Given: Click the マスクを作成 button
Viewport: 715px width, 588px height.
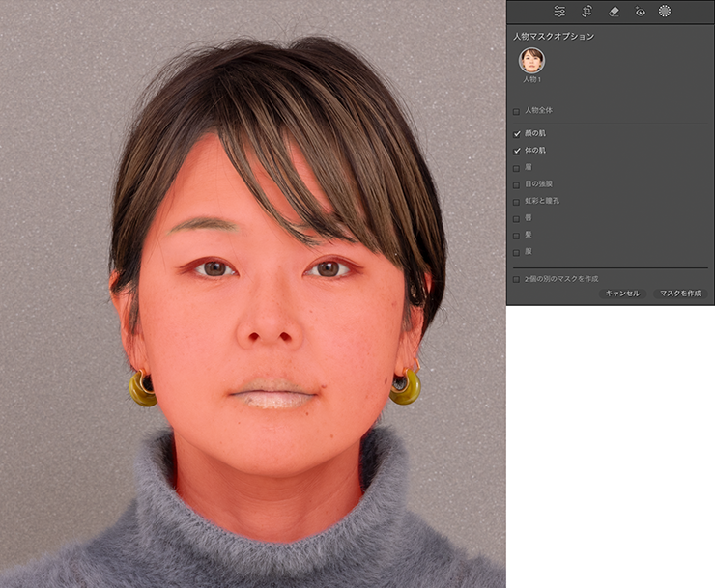Looking at the screenshot, I should tap(680, 293).
